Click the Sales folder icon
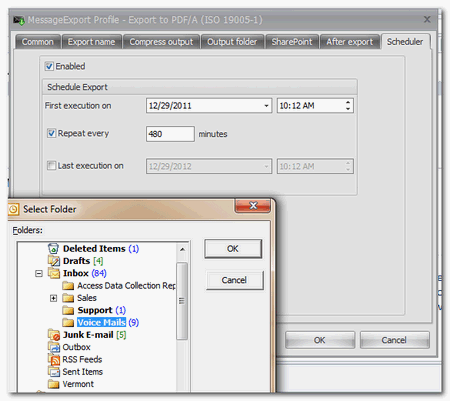 [68, 298]
